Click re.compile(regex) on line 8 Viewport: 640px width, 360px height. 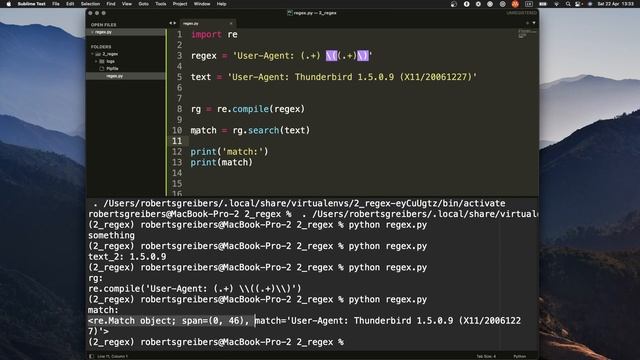261,109
